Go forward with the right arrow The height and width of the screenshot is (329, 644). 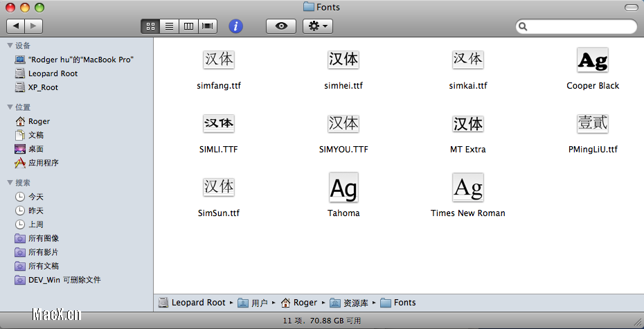34,26
